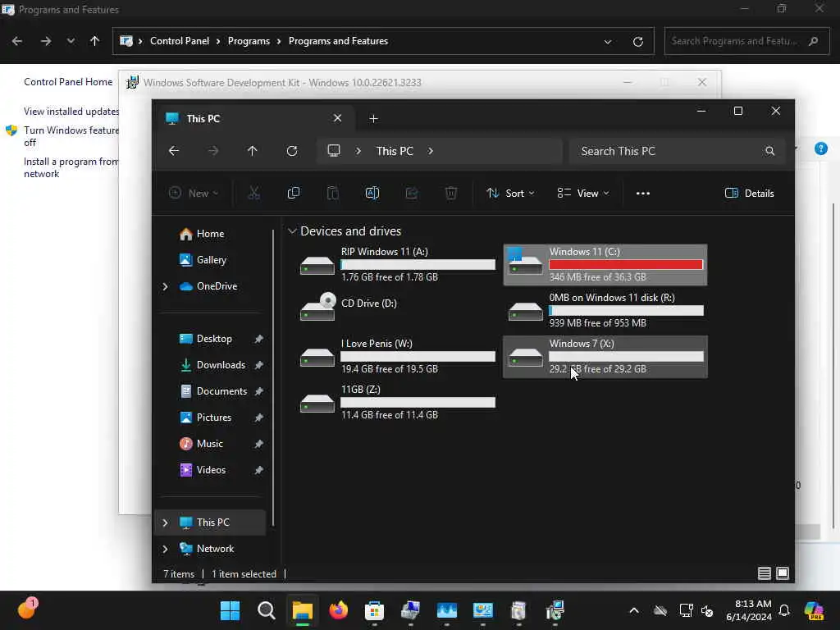Click the Share icon in File Explorer toolbar
Viewport: 840px width, 630px height.
point(412,193)
